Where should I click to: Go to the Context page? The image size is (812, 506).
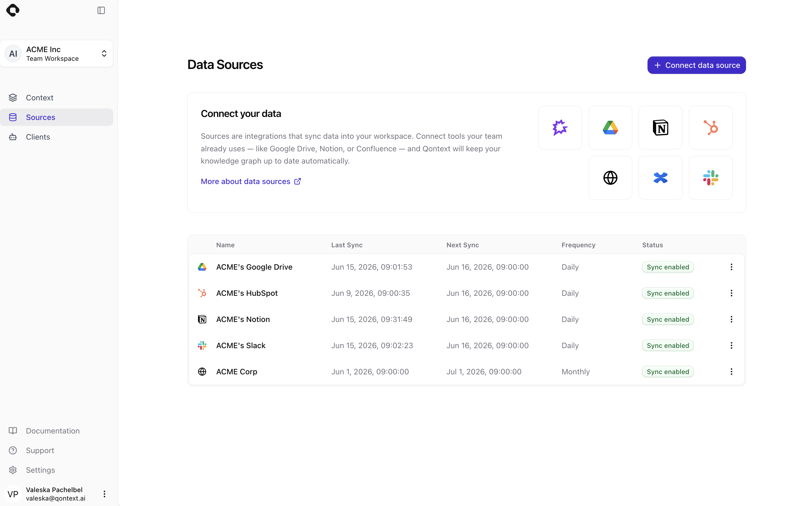click(56, 98)
